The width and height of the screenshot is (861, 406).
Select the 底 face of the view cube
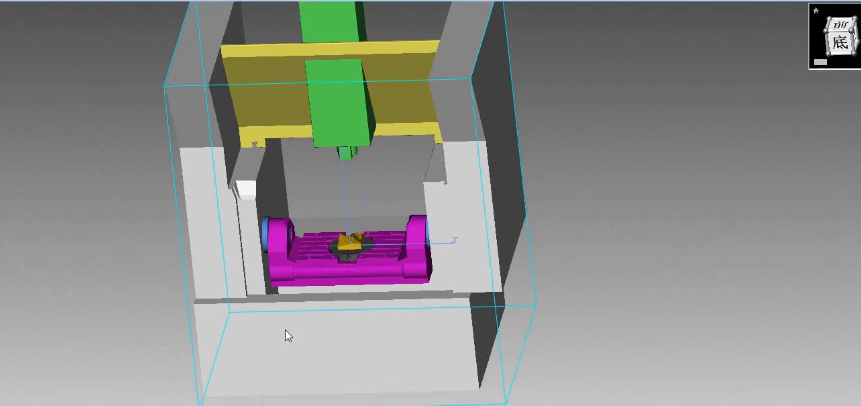click(839, 43)
